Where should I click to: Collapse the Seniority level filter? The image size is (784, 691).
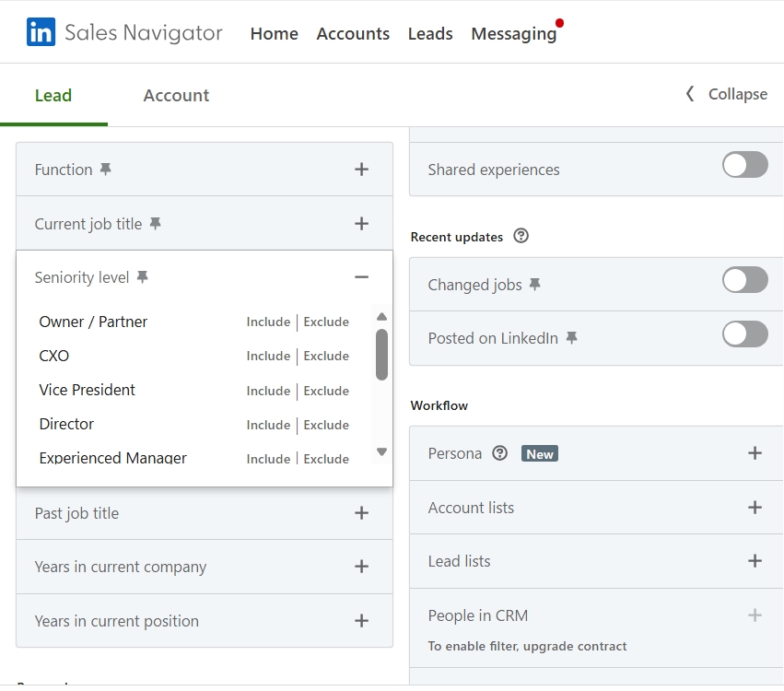(361, 277)
